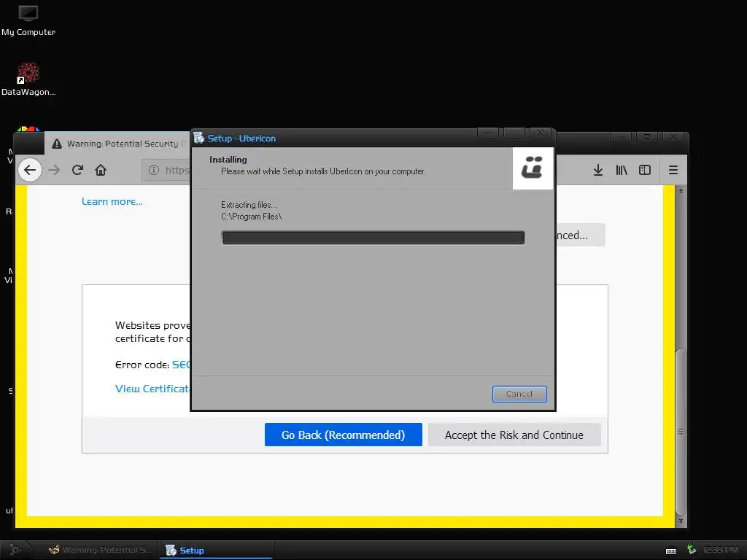Click the 'Installing' heading in setup
The width and height of the screenshot is (747, 560).
(228, 160)
